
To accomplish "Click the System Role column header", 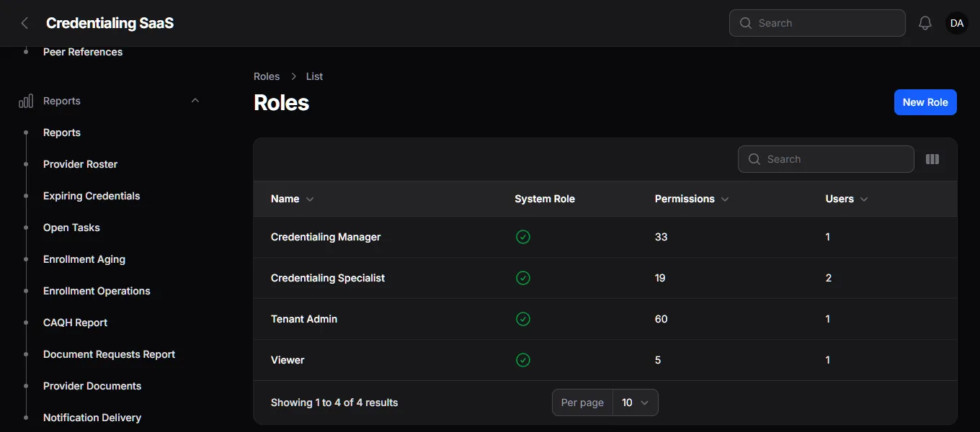I will point(545,199).
